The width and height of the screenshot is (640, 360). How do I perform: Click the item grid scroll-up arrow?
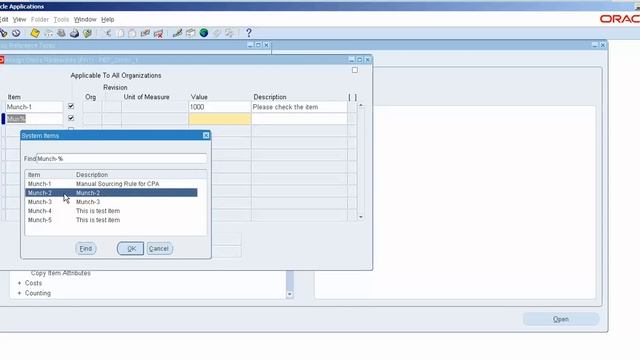point(361,106)
